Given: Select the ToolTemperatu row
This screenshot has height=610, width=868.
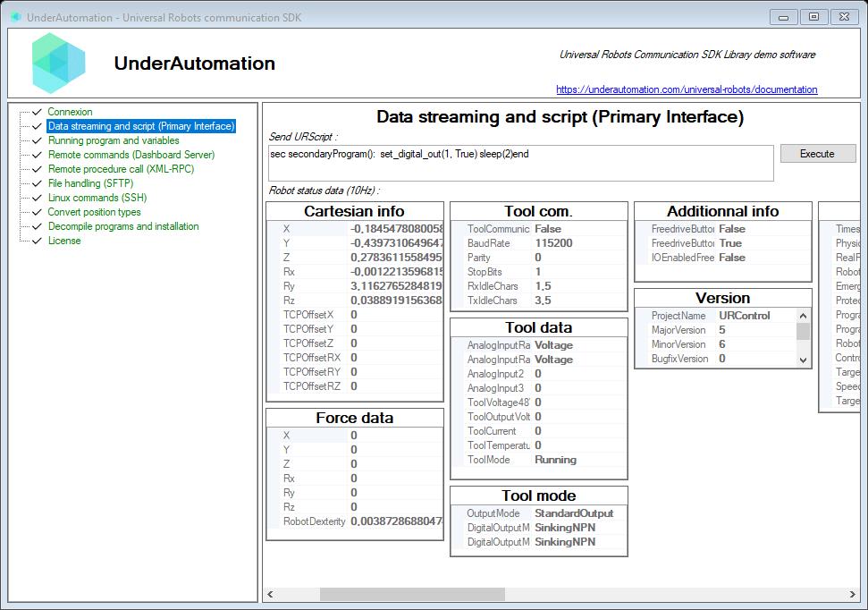Looking at the screenshot, I should click(x=539, y=445).
